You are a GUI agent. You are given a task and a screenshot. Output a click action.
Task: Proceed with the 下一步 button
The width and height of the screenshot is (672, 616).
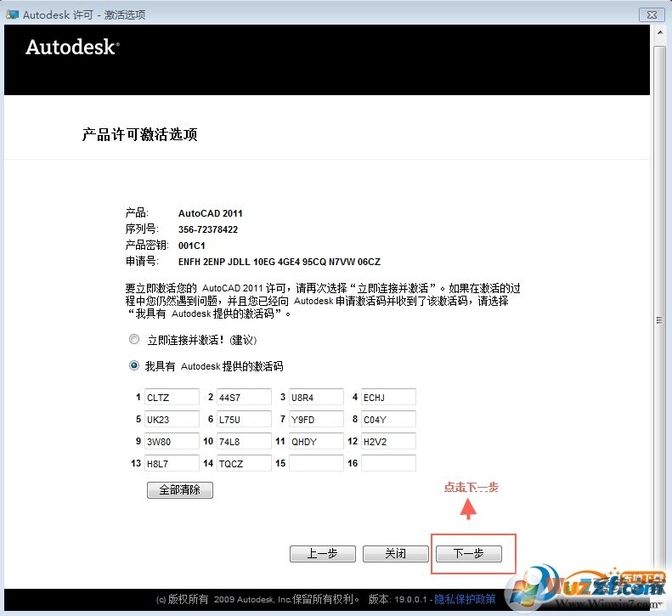[469, 553]
